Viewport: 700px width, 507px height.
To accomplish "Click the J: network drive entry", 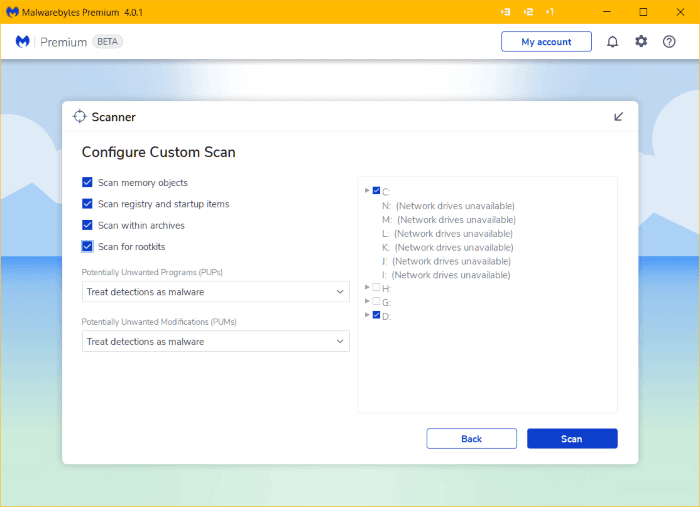I will [446, 261].
